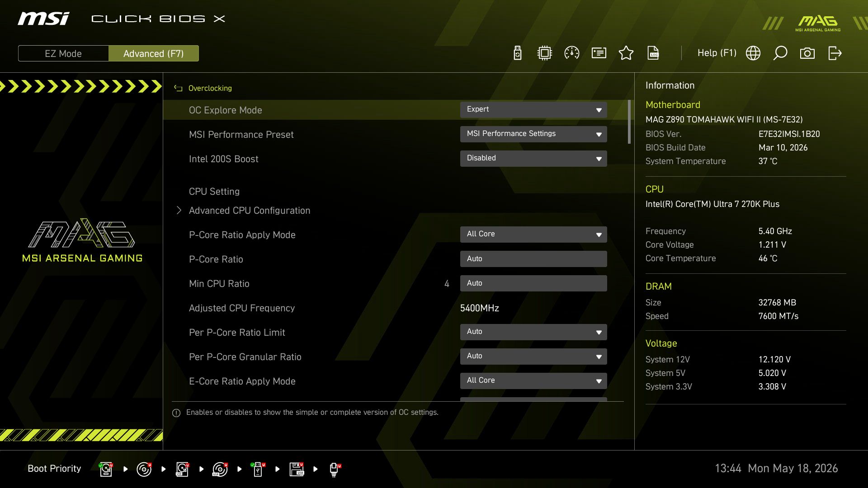Click the CPU Setting section heading
Viewport: 868px width, 488px height.
tap(214, 192)
